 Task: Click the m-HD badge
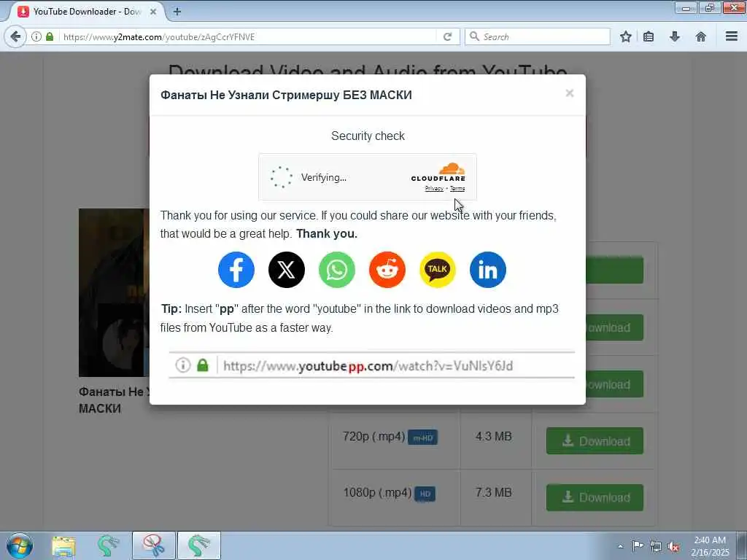tap(422, 437)
